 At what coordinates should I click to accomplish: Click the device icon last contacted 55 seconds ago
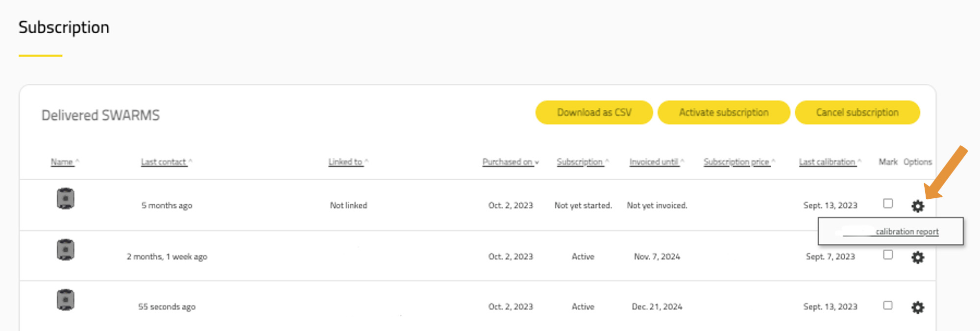click(65, 300)
